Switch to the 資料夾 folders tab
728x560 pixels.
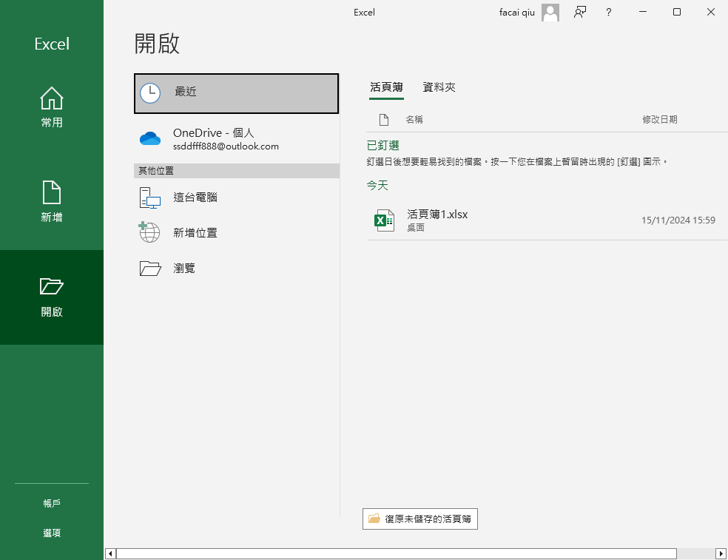439,87
